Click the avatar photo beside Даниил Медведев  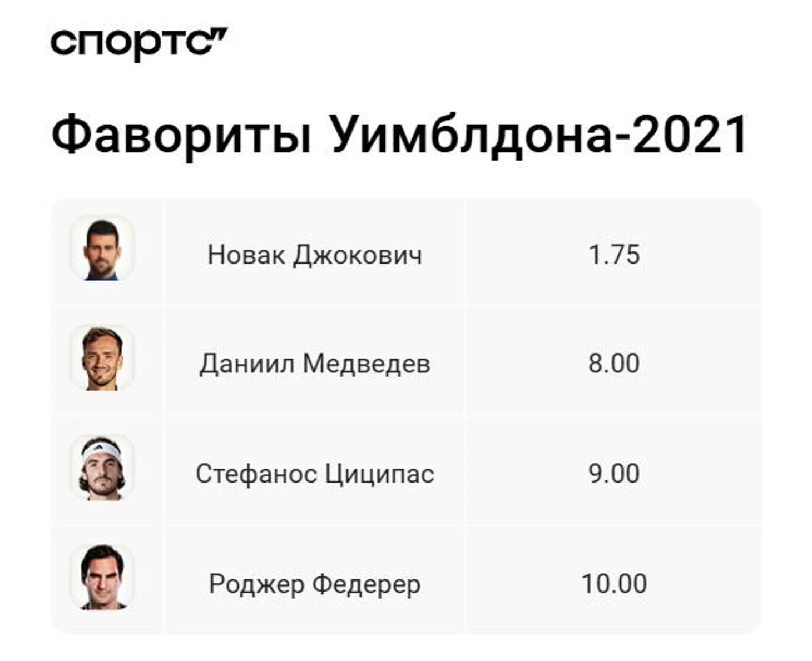(102, 359)
